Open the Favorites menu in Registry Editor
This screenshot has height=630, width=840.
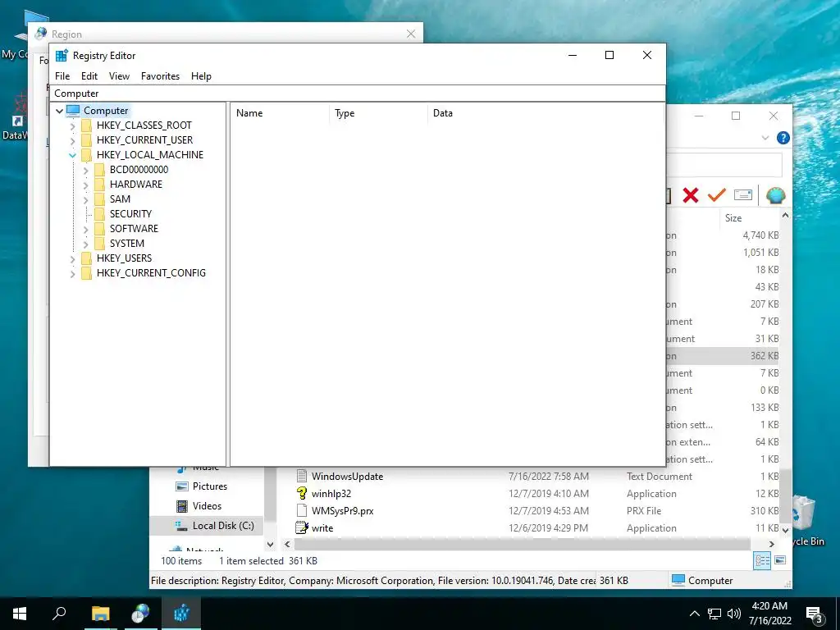(160, 76)
